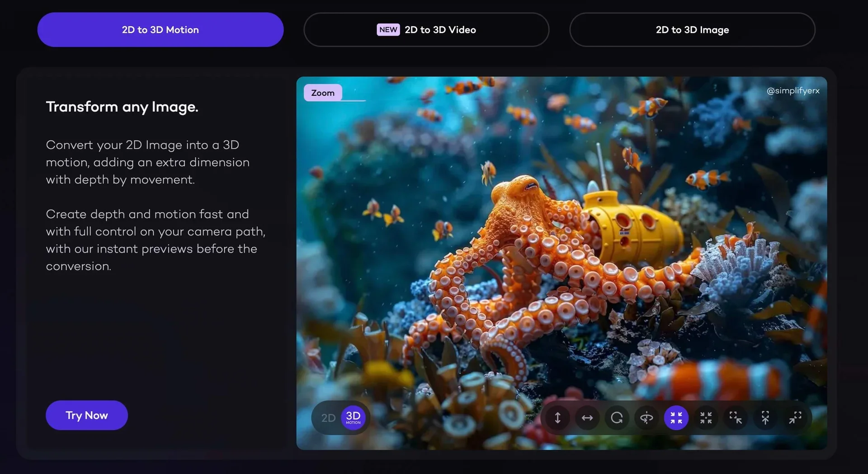Screen dimensions: 868x474
Task: Choose the zoom-out motion preset icon
Action: 706,418
